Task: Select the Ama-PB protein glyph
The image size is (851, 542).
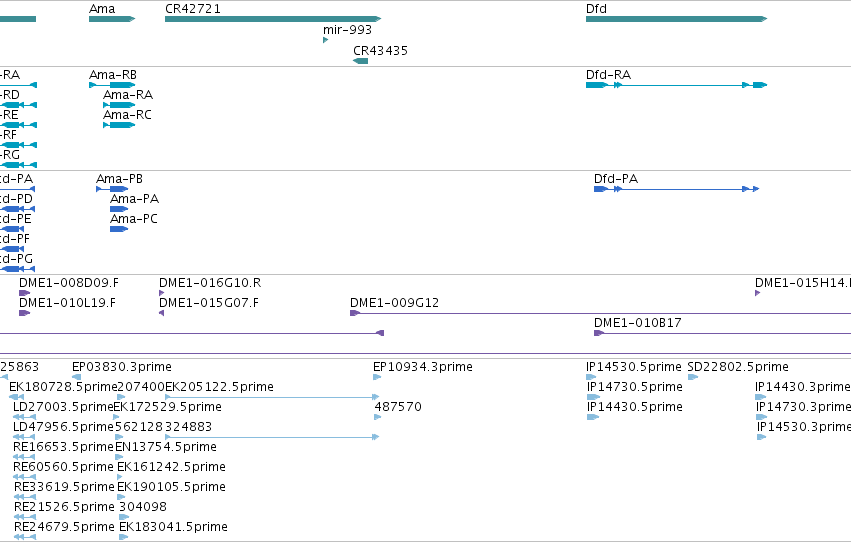Action: 112,189
